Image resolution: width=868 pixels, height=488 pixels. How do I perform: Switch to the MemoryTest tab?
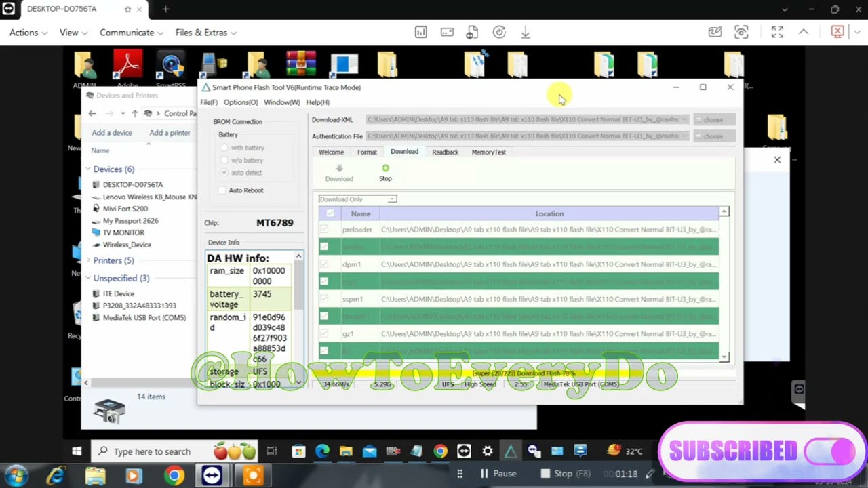[x=489, y=152]
